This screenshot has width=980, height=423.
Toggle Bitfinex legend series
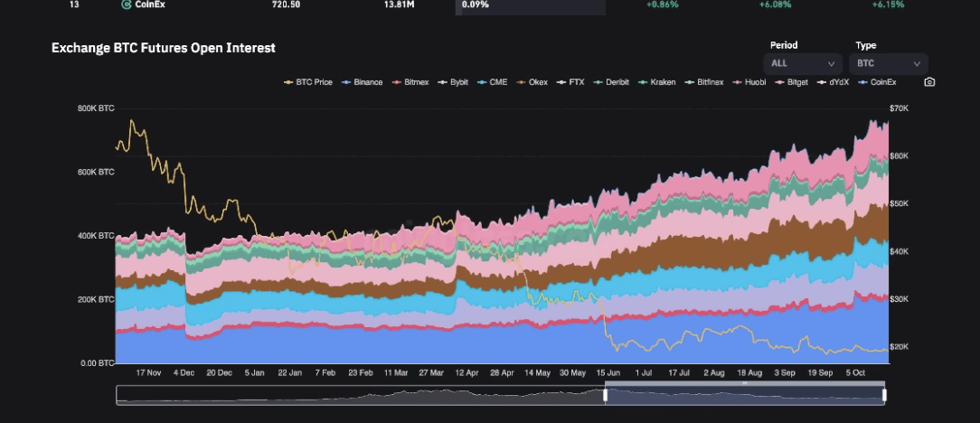pyautogui.click(x=704, y=82)
